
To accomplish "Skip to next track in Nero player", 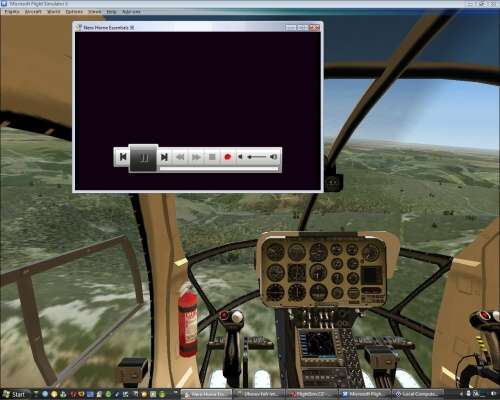I will (164, 157).
